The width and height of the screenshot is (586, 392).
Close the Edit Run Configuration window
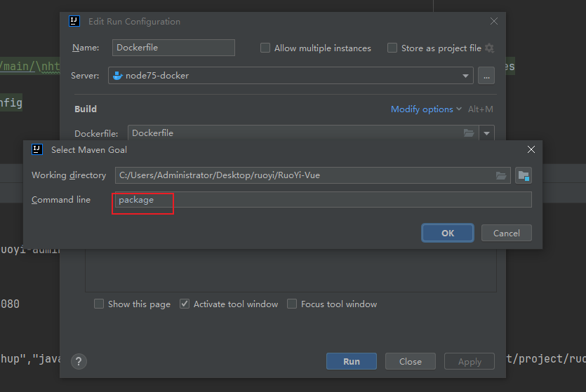[x=493, y=21]
